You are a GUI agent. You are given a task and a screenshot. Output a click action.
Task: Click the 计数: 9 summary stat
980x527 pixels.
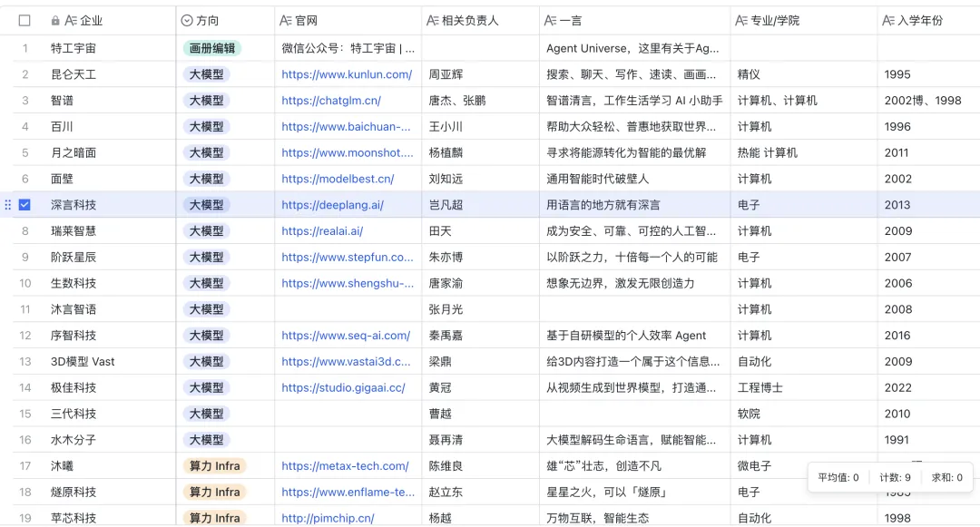click(895, 478)
